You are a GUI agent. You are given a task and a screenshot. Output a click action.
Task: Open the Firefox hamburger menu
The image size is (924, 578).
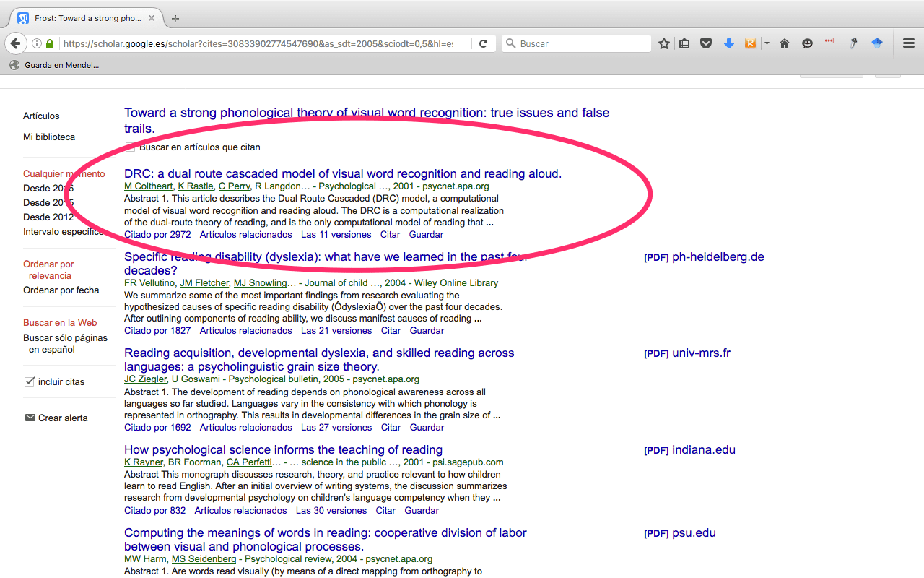909,43
